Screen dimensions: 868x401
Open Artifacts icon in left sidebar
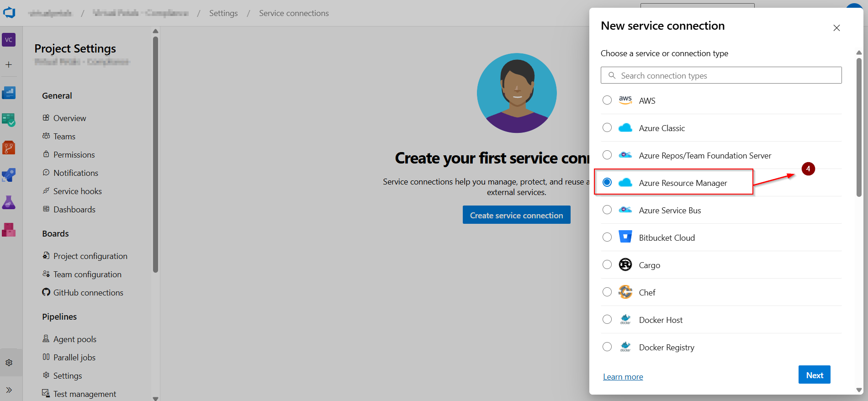click(9, 230)
